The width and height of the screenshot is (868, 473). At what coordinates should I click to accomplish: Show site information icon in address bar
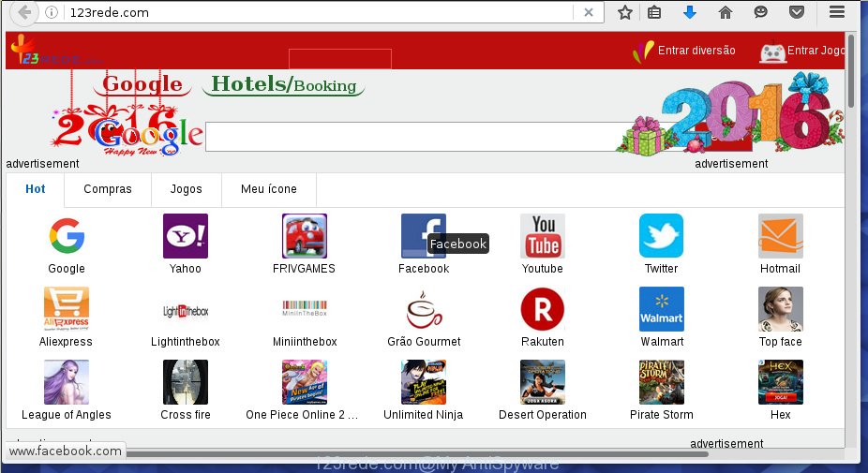pos(52,12)
